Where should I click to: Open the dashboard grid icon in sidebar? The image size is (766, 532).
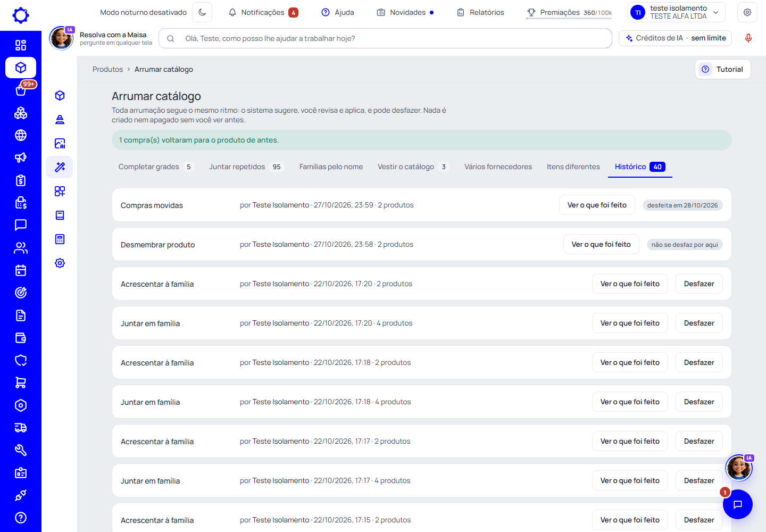[x=21, y=45]
